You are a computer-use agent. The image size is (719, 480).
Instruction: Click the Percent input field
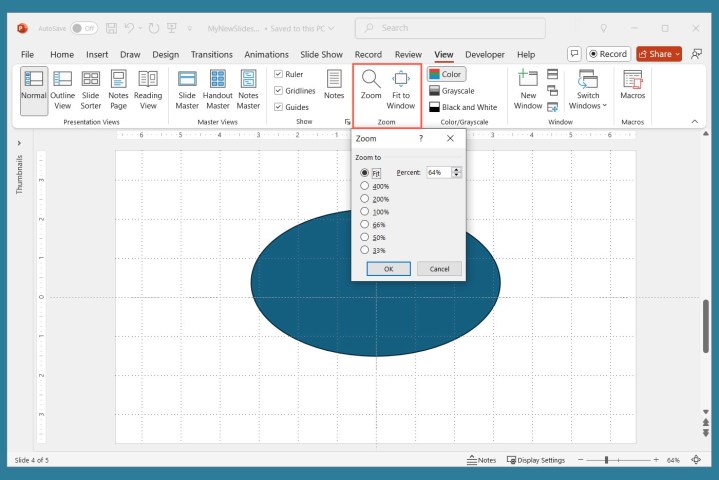438,172
